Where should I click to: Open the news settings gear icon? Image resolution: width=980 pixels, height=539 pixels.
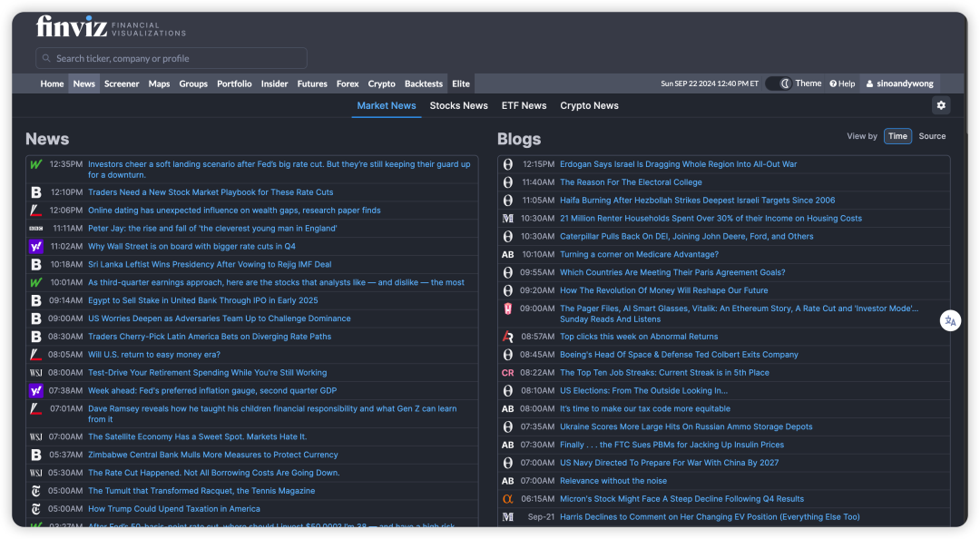point(941,105)
